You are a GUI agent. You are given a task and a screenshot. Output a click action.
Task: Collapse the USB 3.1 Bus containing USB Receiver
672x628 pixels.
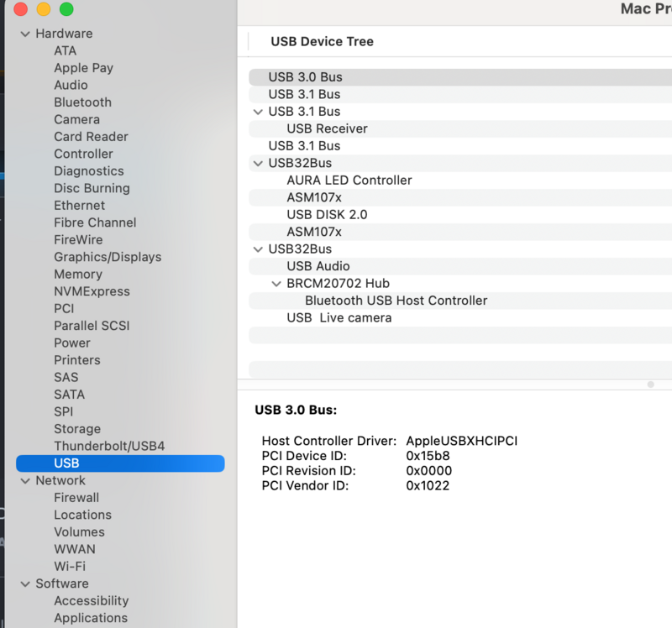pos(258,112)
